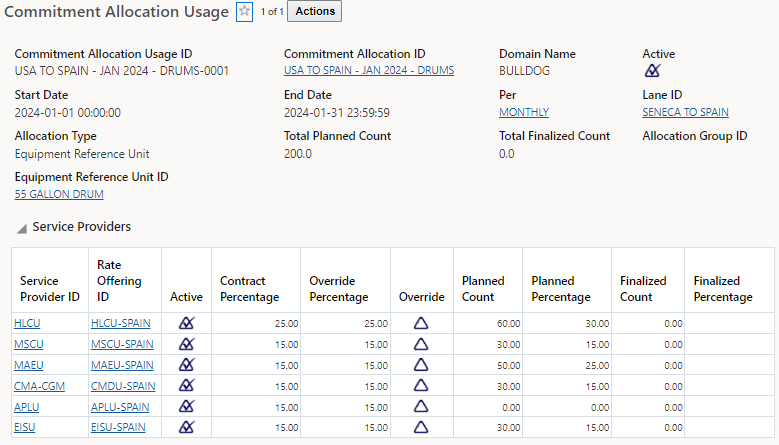
Task: Click the Active check icon in MAEU row
Action: (x=187, y=365)
